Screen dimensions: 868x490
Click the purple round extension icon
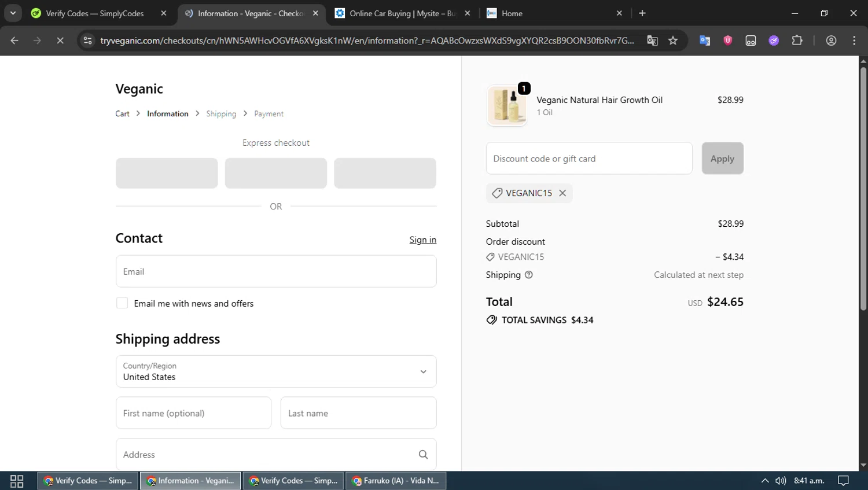774,40
